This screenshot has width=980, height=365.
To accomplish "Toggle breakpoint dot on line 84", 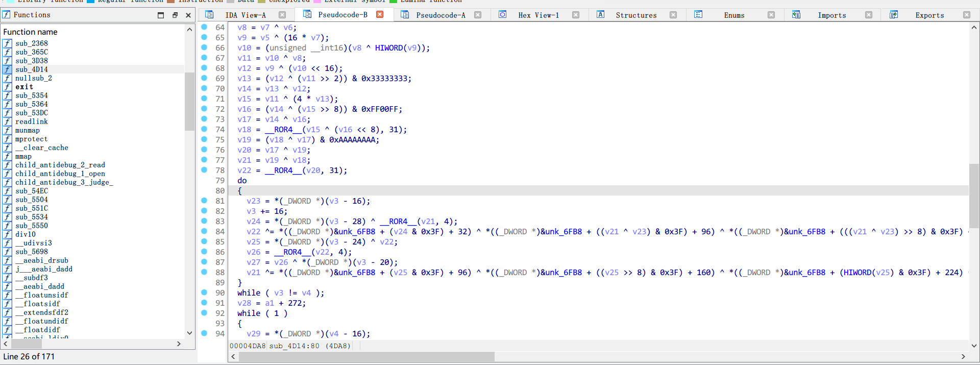I will point(204,231).
